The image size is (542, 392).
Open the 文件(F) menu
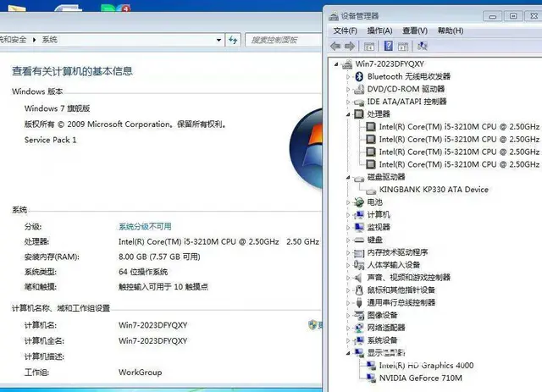click(345, 30)
